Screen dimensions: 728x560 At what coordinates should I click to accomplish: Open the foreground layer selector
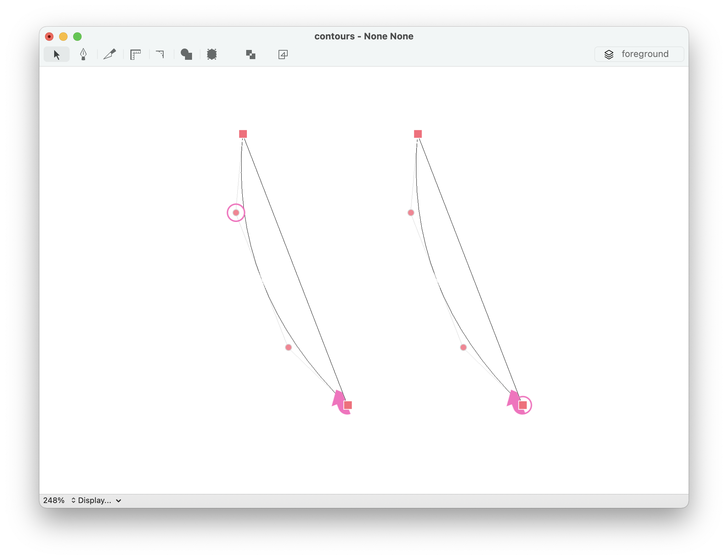tap(639, 54)
